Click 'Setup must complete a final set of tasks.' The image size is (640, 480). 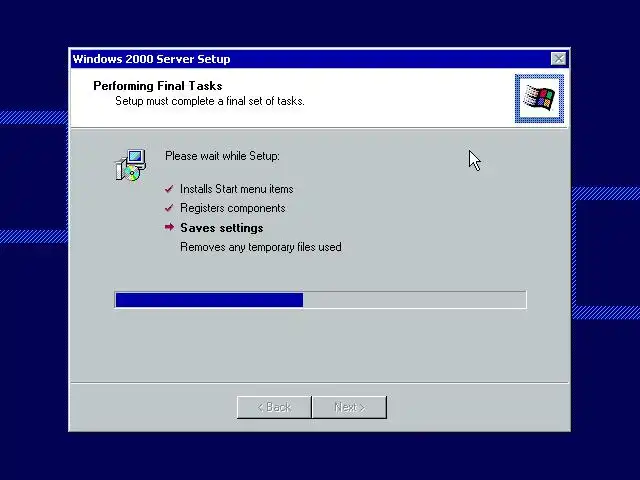(210, 101)
